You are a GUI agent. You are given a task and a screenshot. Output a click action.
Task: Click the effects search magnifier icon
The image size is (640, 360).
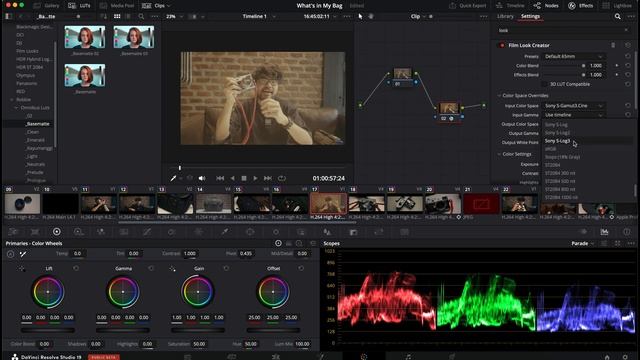[x=618, y=16]
